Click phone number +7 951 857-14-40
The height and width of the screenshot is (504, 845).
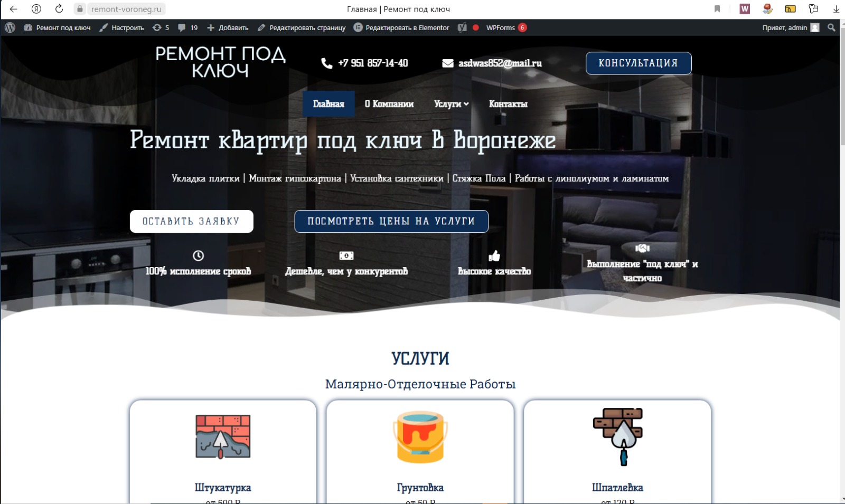point(373,63)
